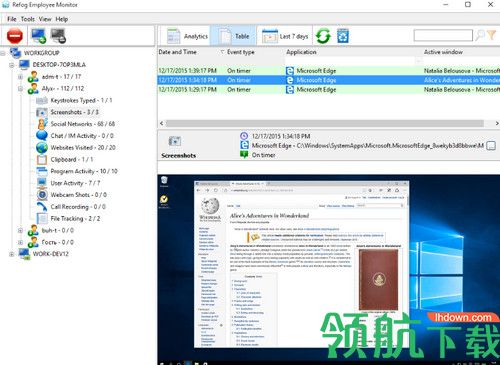The image size is (500, 365).
Task: Open the Last 7 days date filter
Action: tap(285, 36)
